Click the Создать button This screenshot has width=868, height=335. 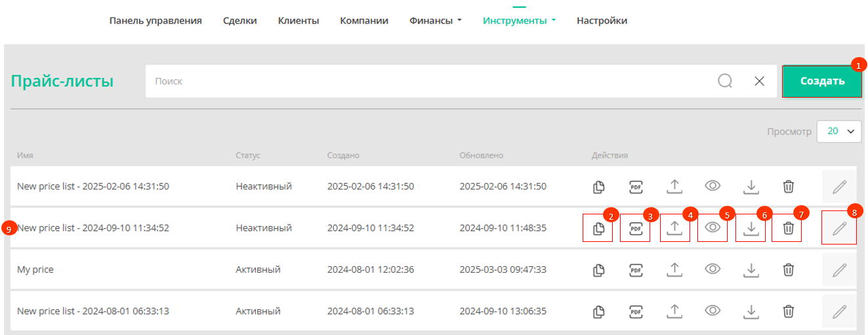tap(822, 81)
